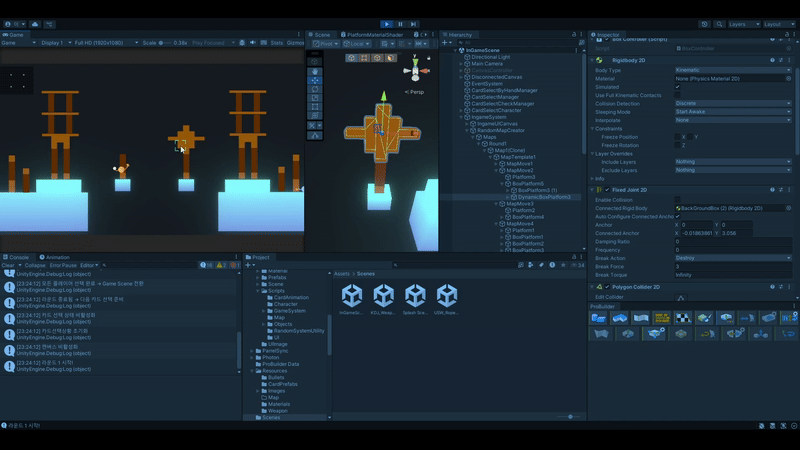800x450 pixels.
Task: Open the Unity Cloud icon in toolbar
Action: (x=35, y=24)
